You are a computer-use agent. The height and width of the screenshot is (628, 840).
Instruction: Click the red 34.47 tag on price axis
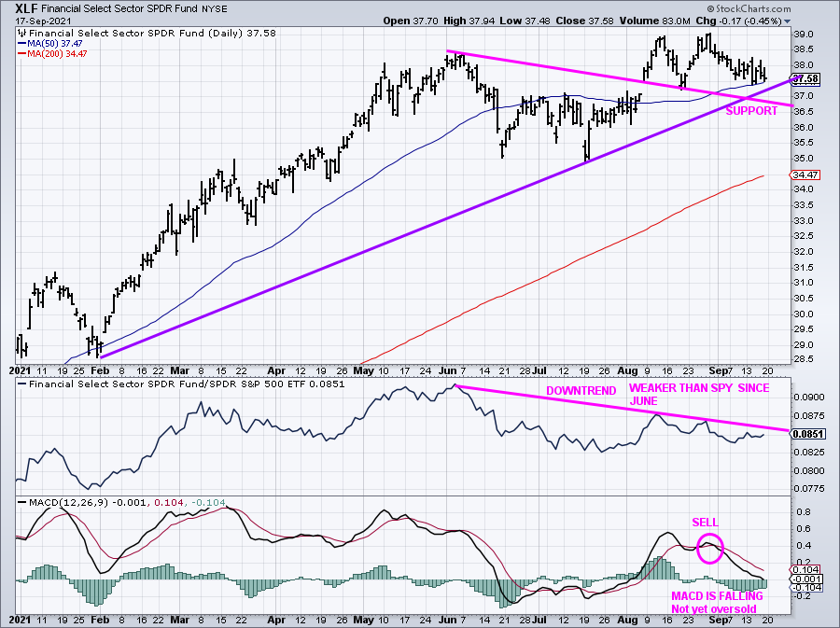[x=805, y=175]
